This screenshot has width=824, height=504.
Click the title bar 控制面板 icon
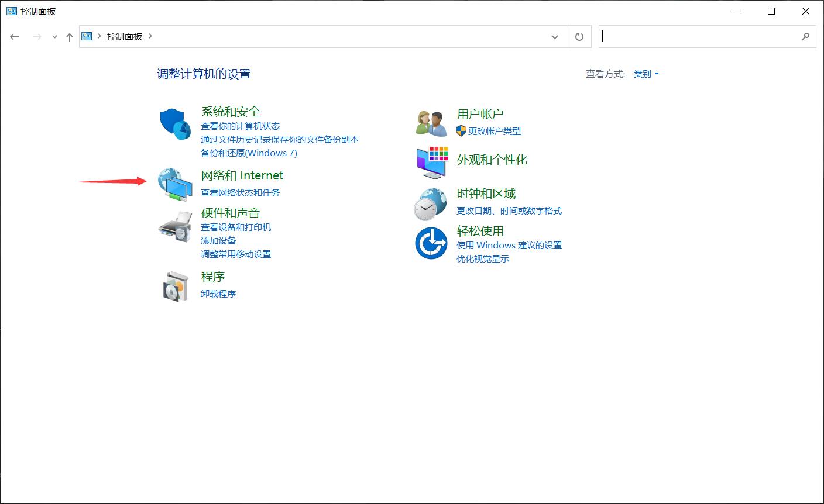[11, 11]
